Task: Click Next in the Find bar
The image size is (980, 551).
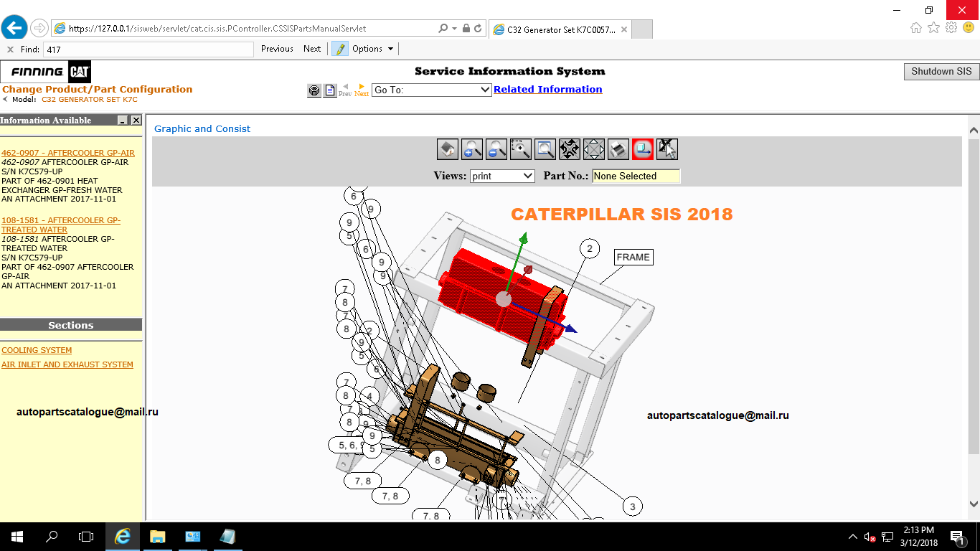Action: point(312,49)
